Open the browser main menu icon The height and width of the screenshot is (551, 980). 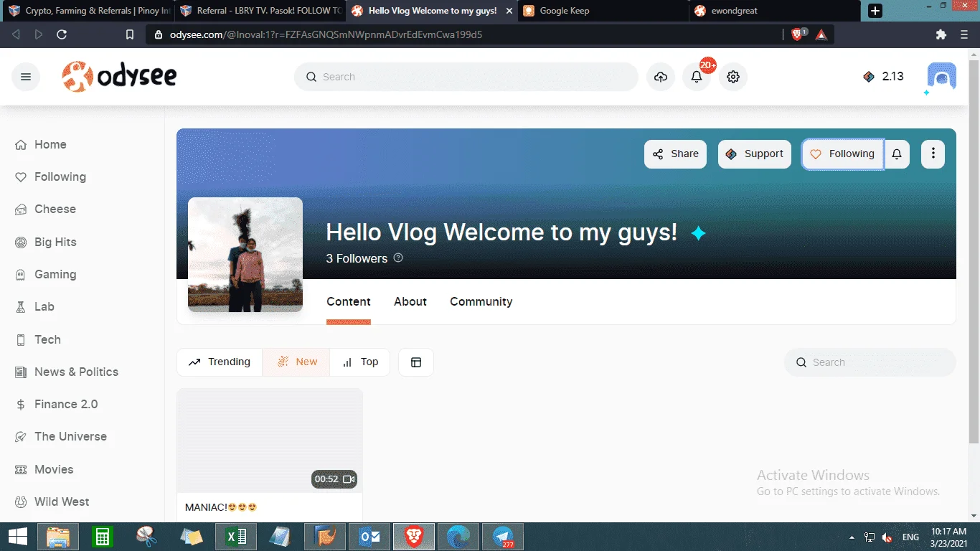pyautogui.click(x=963, y=34)
